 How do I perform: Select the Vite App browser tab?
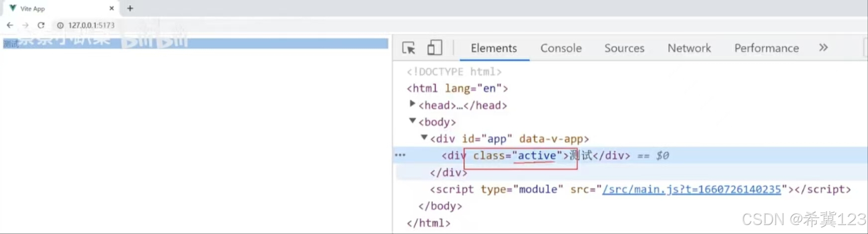tap(61, 8)
